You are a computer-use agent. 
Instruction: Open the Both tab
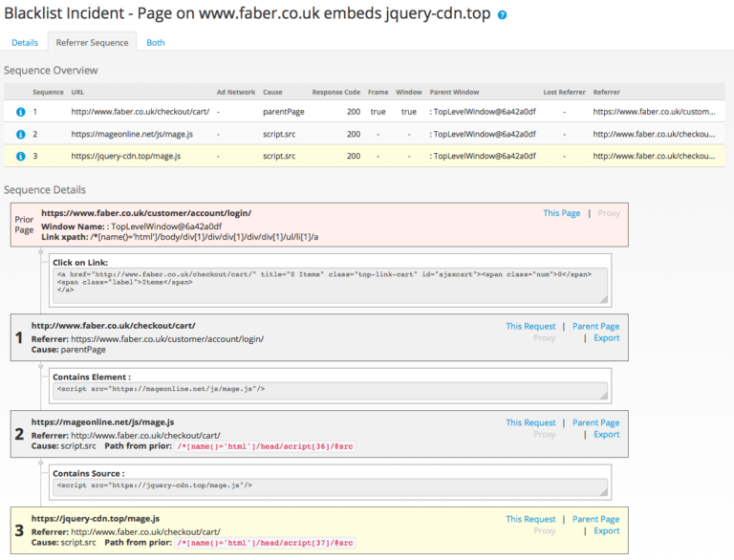coord(156,42)
